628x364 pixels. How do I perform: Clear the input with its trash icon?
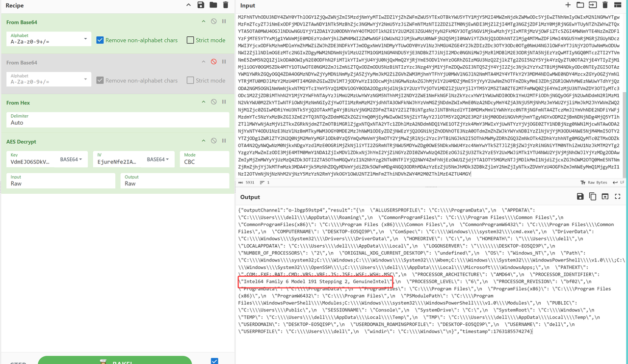point(605,5)
